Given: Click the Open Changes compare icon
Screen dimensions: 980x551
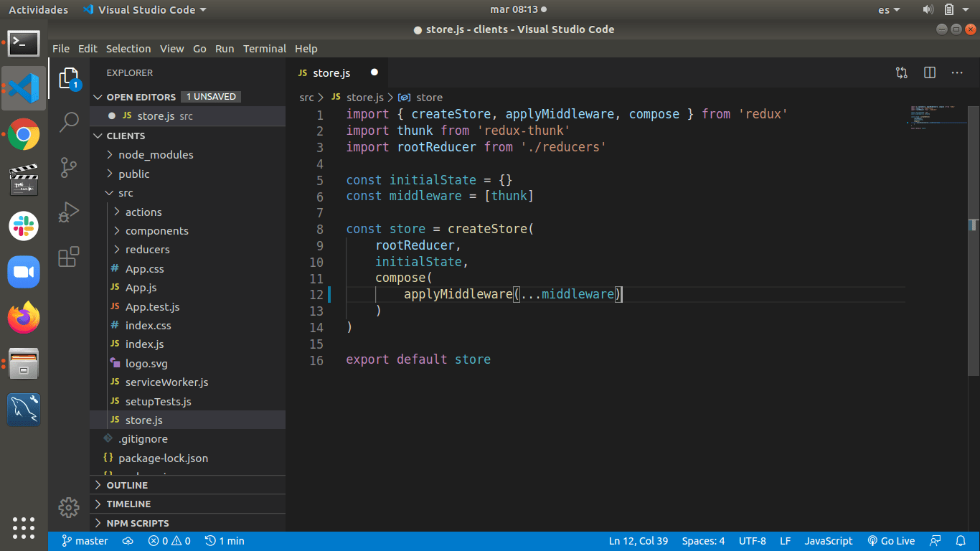Looking at the screenshot, I should coord(902,72).
